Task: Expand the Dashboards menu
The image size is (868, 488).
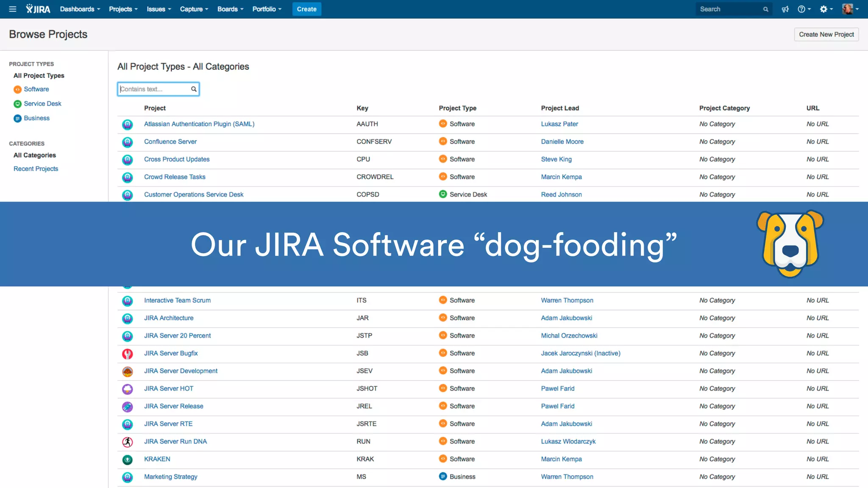Action: [80, 9]
